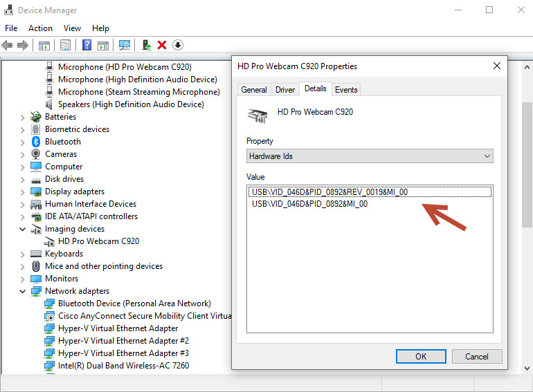
Task: Select the hardware ID with REV_0019
Action: pos(370,192)
